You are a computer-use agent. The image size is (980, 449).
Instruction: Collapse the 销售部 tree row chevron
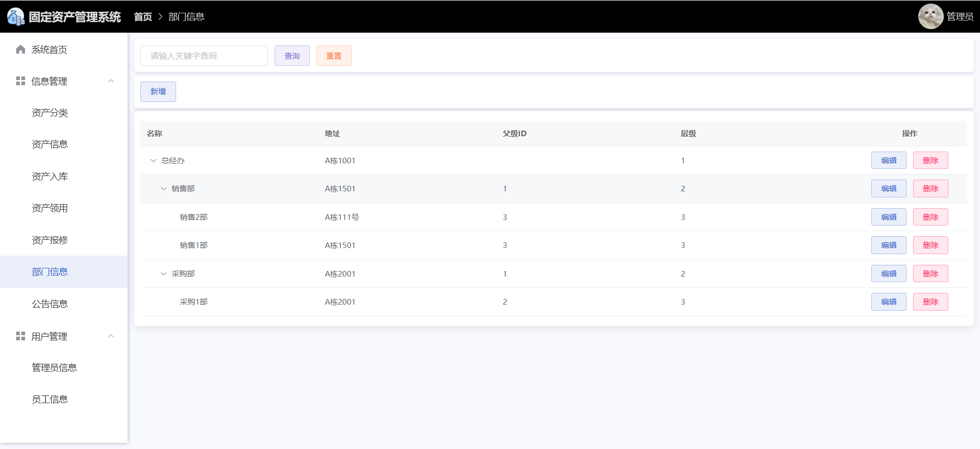click(163, 189)
